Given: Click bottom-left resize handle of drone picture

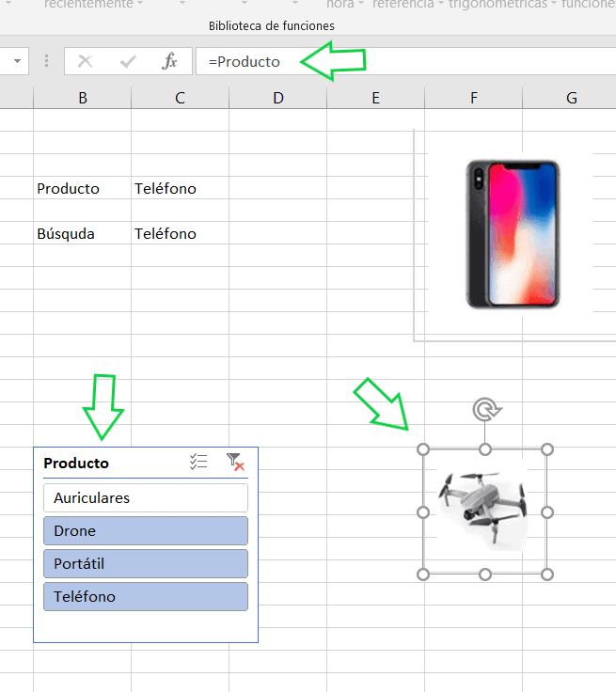Looking at the screenshot, I should (423, 574).
